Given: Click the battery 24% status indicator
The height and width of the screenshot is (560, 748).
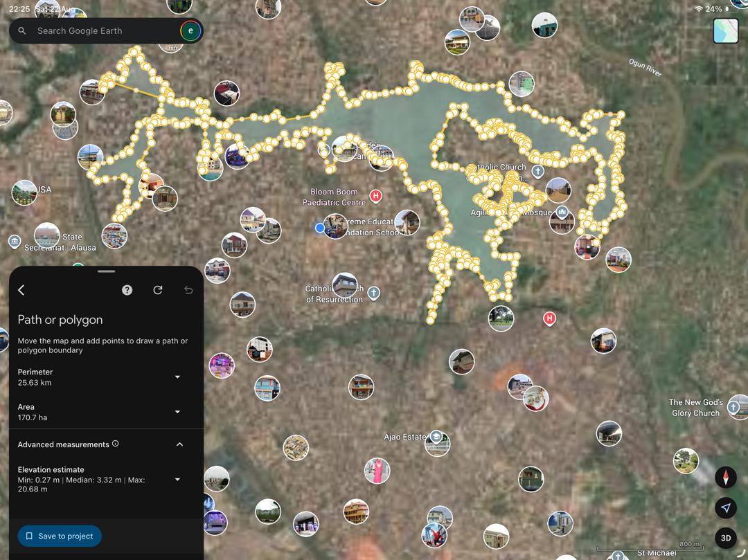Looking at the screenshot, I should [x=718, y=8].
